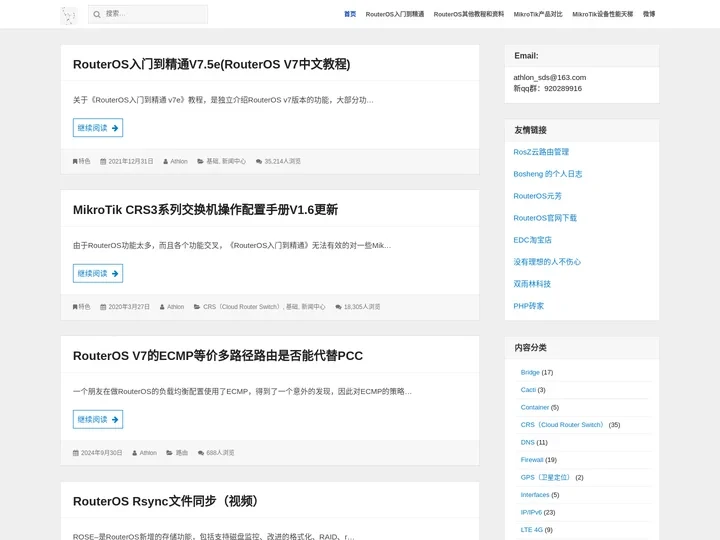The image size is (720, 540).
Task: Select the 新qq群：920289916 text
Action: [547, 89]
